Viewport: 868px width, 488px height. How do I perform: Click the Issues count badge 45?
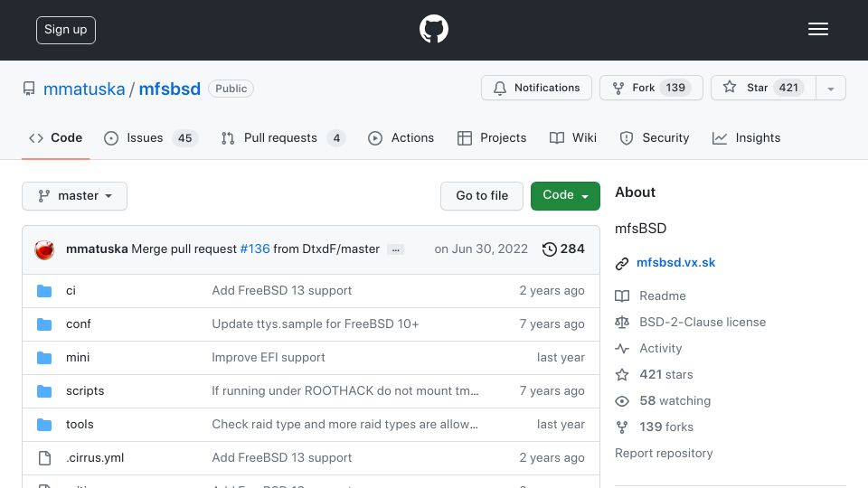tap(184, 138)
